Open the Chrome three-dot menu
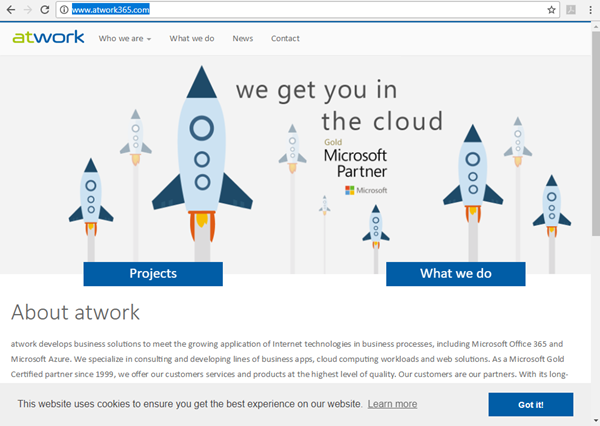The image size is (600, 426). point(590,10)
